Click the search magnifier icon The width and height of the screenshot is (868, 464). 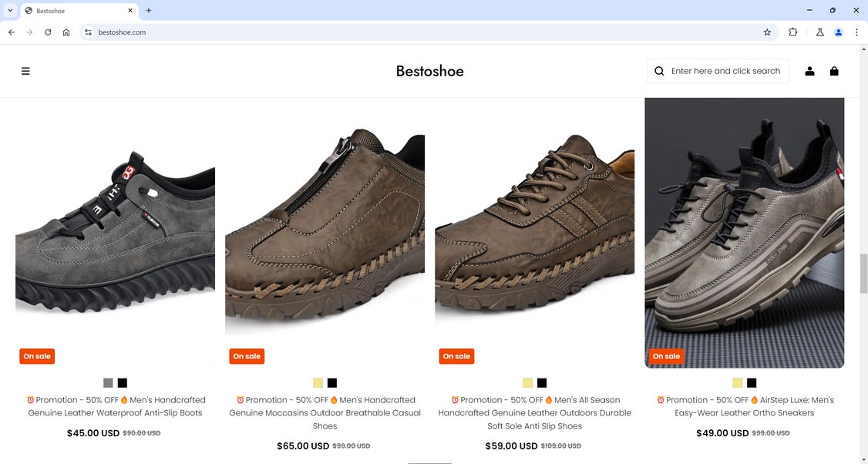pos(659,71)
